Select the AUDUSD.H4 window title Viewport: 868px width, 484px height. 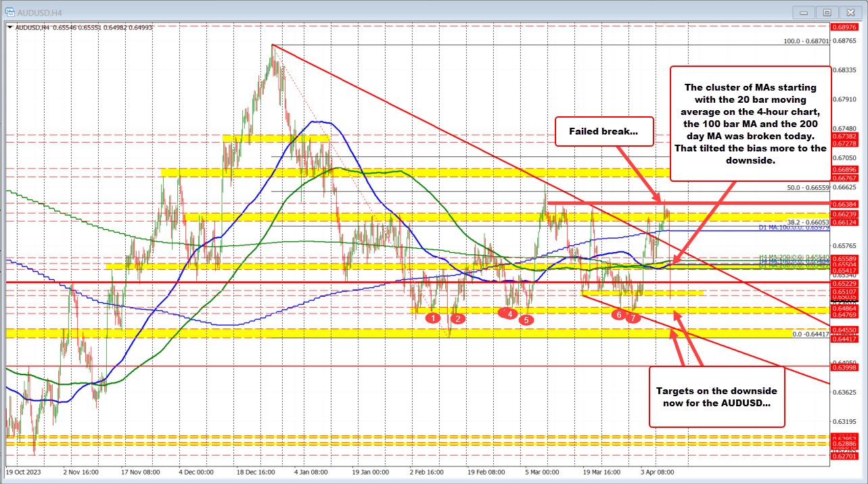coord(39,11)
